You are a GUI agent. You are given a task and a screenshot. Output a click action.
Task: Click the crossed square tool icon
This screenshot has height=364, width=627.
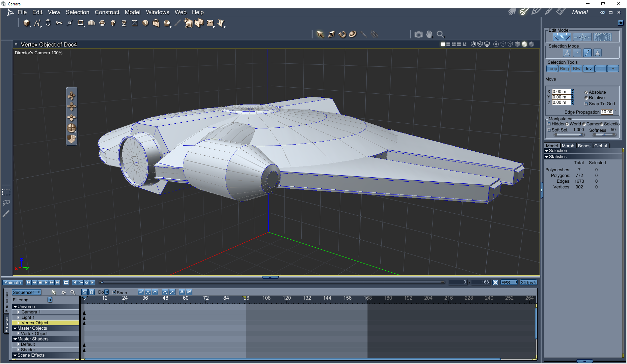[x=134, y=23]
